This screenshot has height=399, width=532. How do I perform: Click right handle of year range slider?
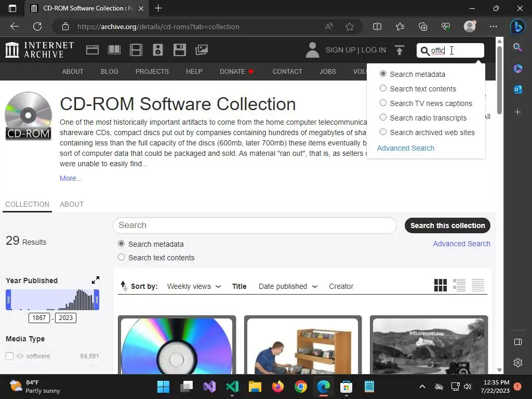click(97, 300)
